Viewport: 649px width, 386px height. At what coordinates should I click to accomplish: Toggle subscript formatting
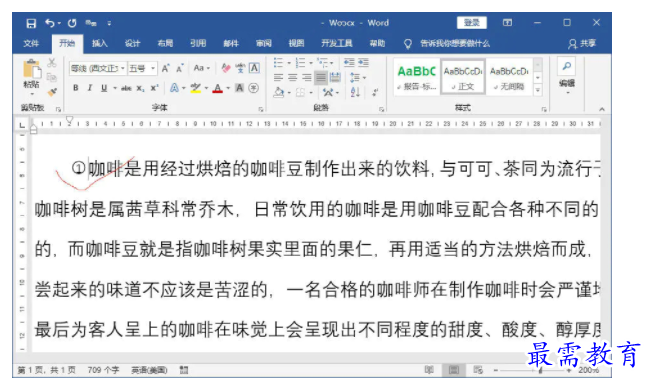coord(141,88)
